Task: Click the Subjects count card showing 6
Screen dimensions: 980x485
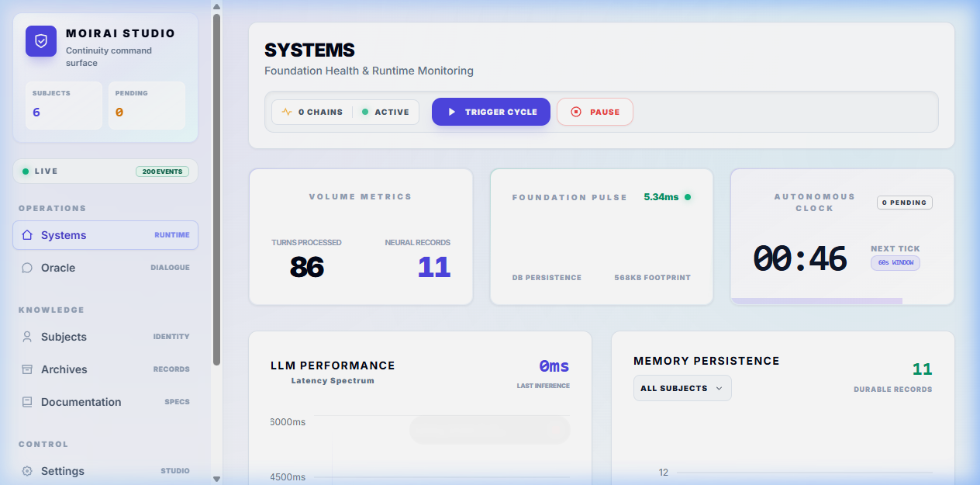Action: 64,106
